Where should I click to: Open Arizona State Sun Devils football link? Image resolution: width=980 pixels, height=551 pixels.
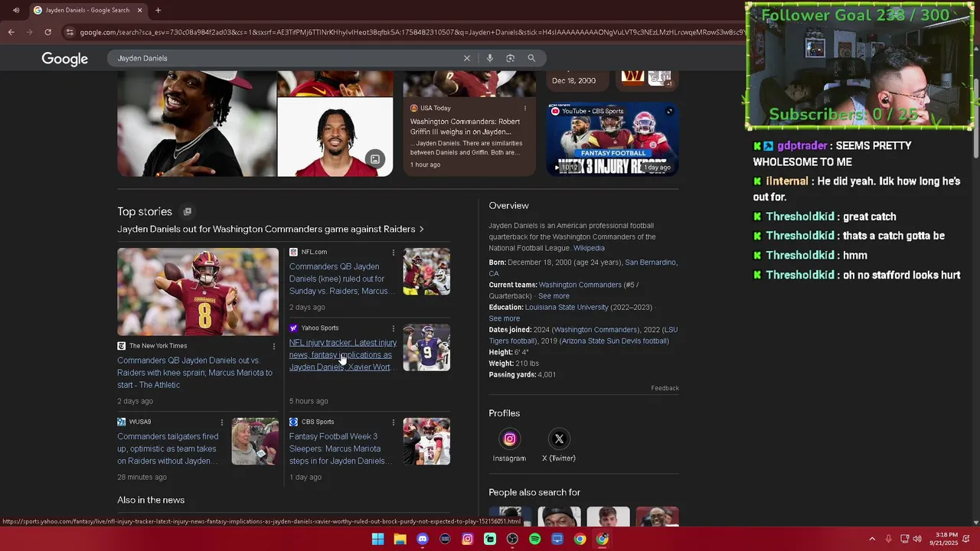[x=615, y=341]
